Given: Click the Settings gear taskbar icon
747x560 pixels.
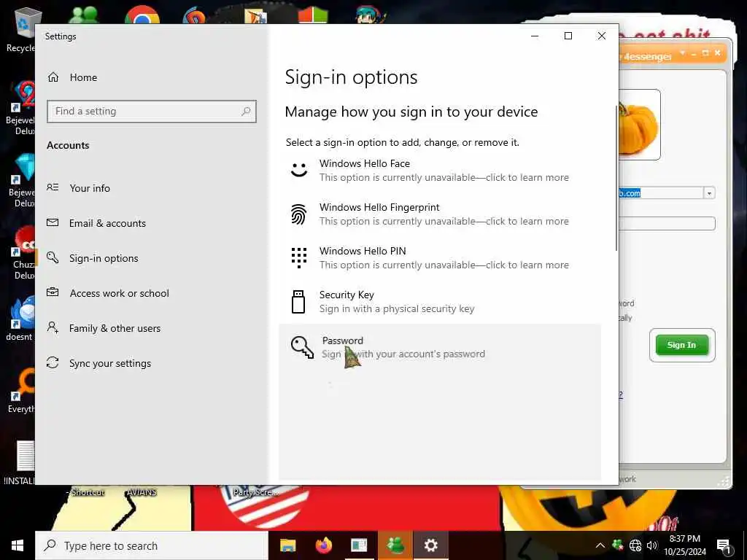Looking at the screenshot, I should coord(431,545).
